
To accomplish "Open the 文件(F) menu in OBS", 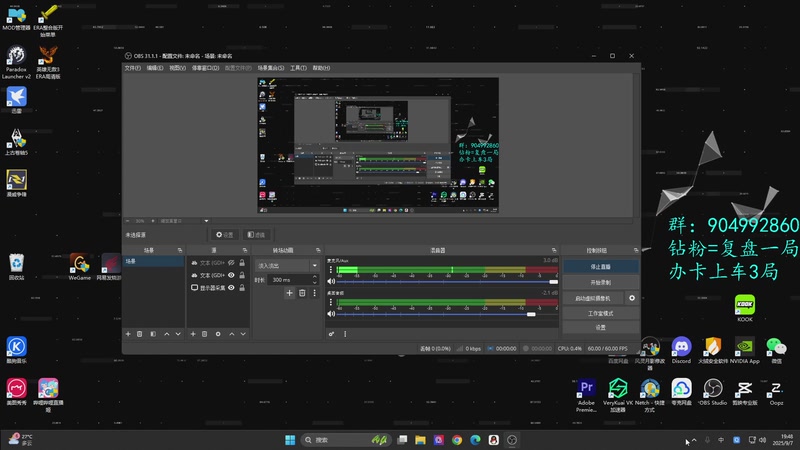I will (132, 68).
